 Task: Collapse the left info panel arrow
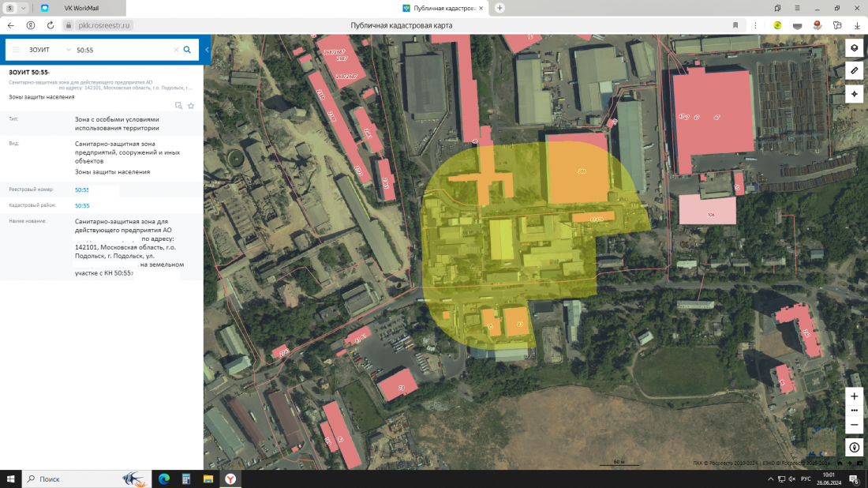pos(207,50)
